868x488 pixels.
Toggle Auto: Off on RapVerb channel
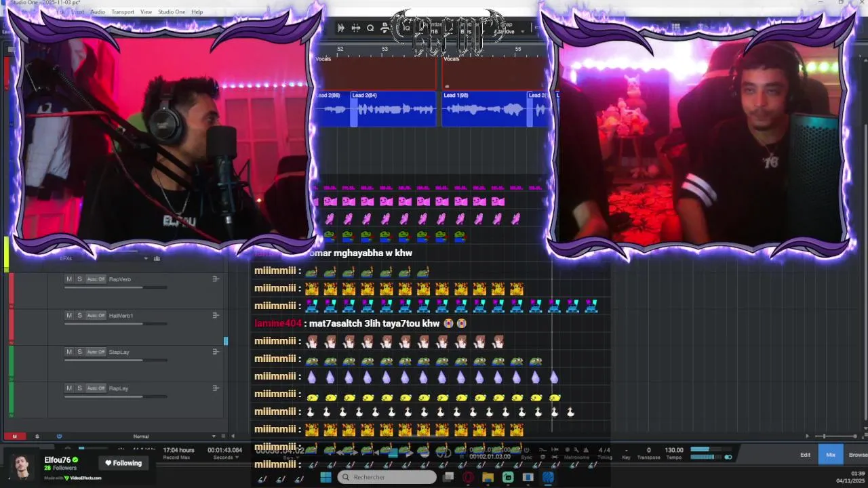[96, 279]
